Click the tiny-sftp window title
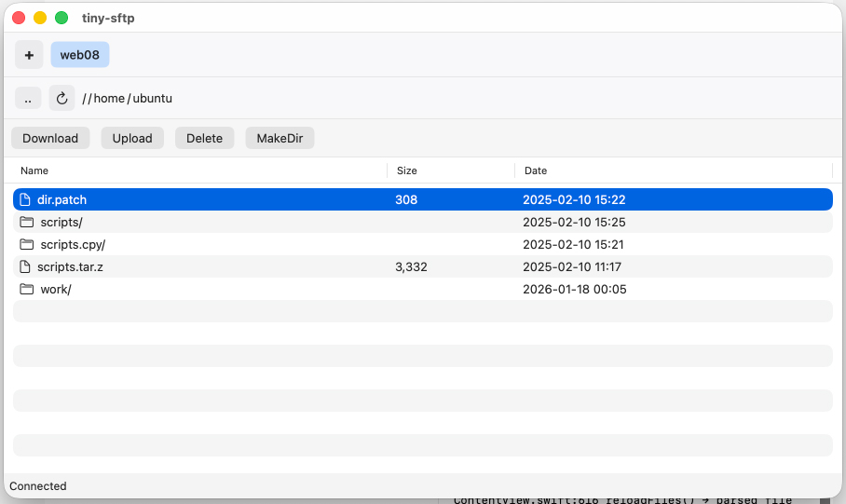 coord(108,18)
